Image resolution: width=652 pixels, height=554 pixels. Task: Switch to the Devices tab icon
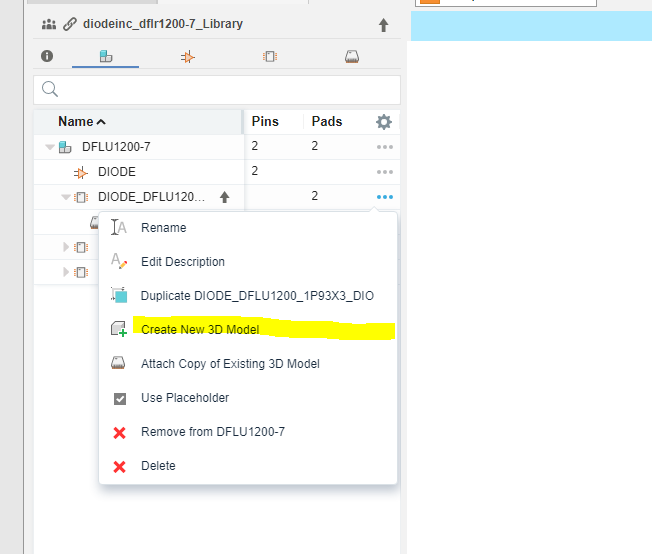click(x=106, y=56)
